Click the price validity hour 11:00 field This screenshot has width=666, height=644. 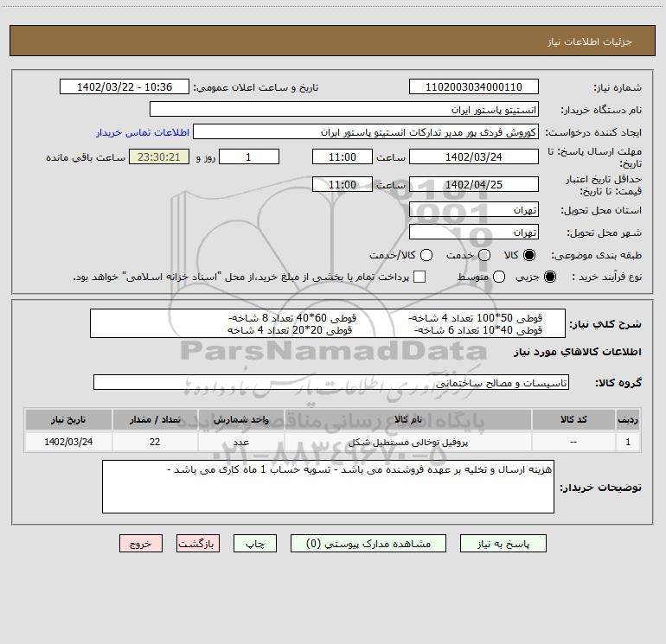point(343,184)
